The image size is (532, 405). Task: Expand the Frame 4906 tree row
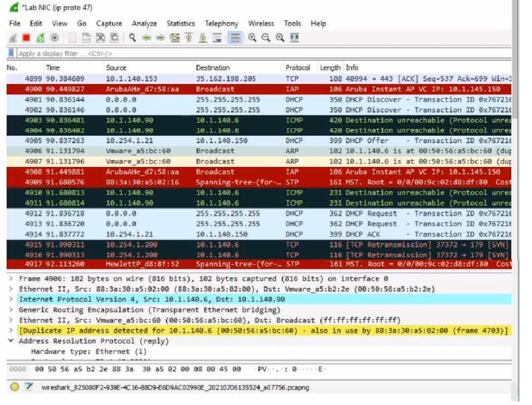tap(11, 279)
